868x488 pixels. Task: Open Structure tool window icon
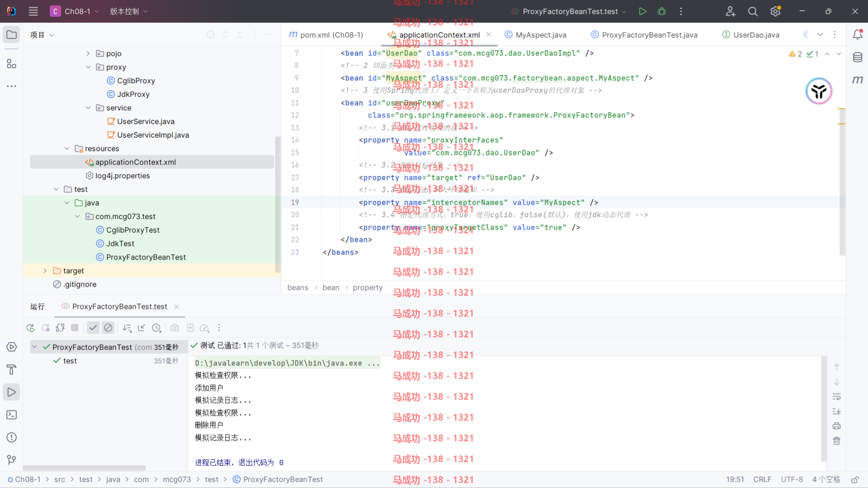[x=12, y=64]
